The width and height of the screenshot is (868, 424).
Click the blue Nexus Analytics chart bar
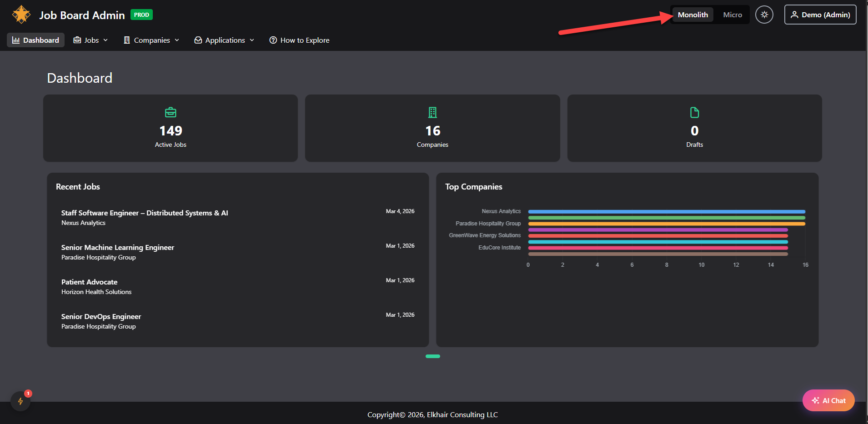[x=666, y=212]
